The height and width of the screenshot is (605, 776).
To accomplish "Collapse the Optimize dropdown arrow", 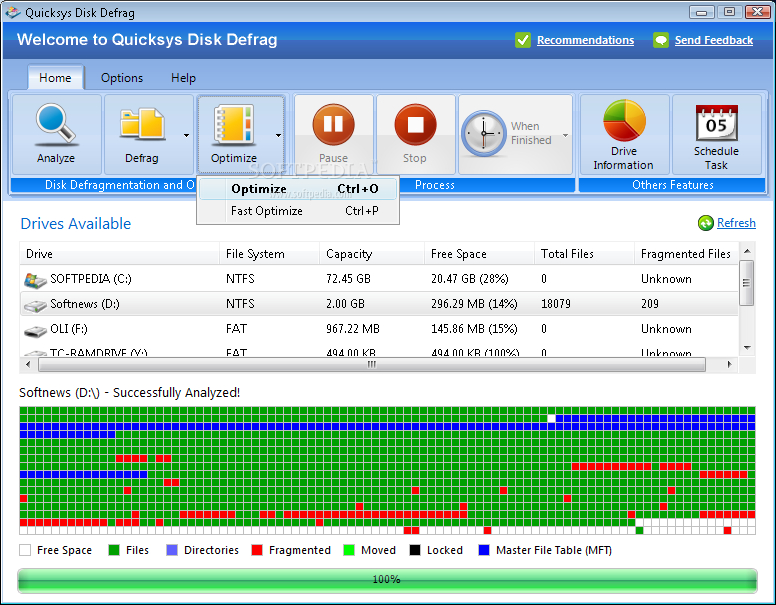I will pyautogui.click(x=278, y=135).
